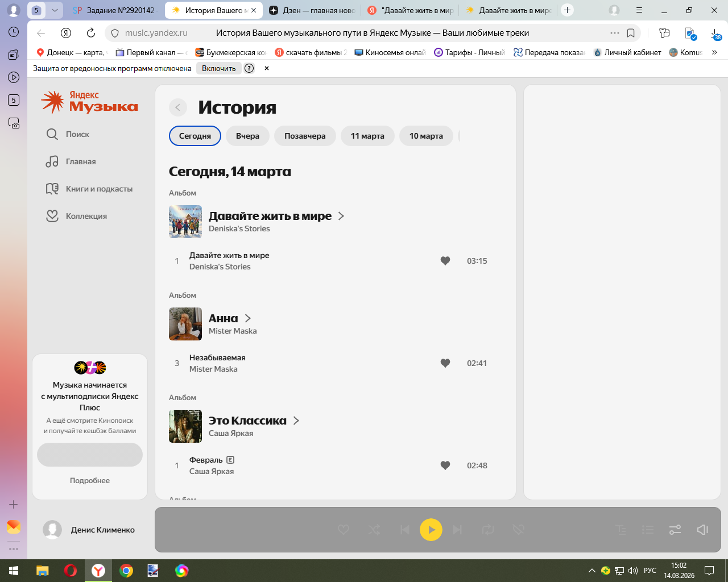Switch to the 11 марта tab

[367, 136]
